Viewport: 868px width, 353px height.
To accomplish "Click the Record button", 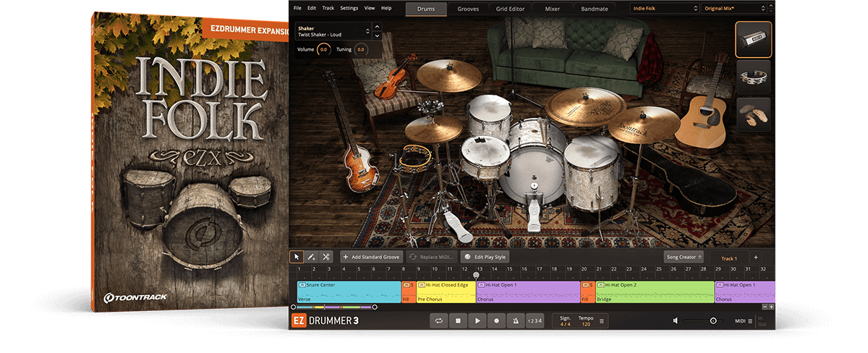I will coord(496,320).
